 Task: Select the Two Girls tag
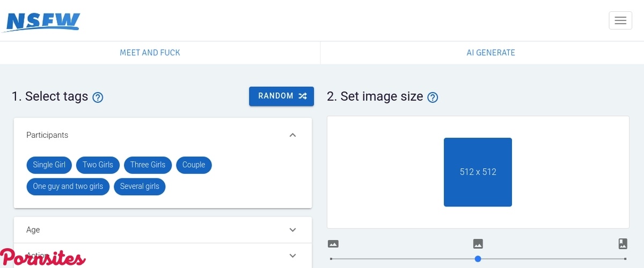98,165
